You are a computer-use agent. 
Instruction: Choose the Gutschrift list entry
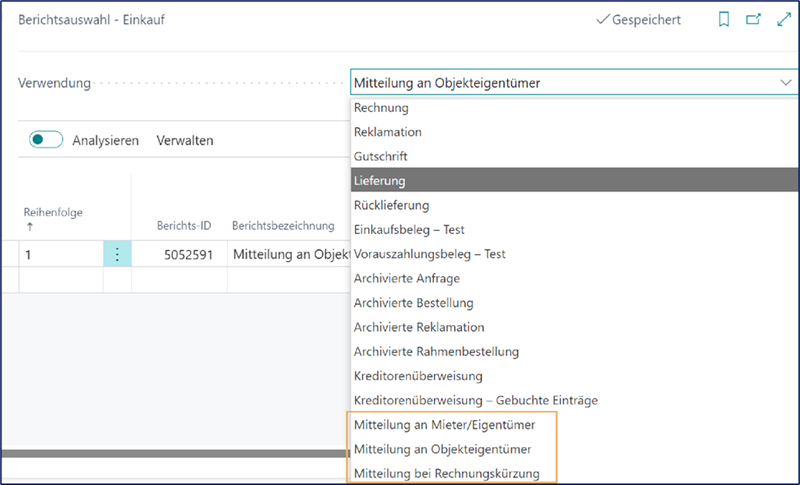point(381,157)
